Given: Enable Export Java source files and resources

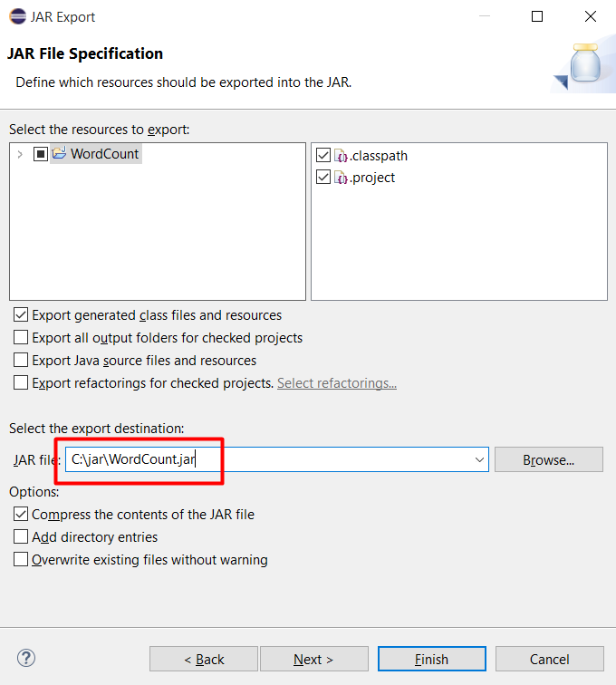Looking at the screenshot, I should [x=21, y=361].
